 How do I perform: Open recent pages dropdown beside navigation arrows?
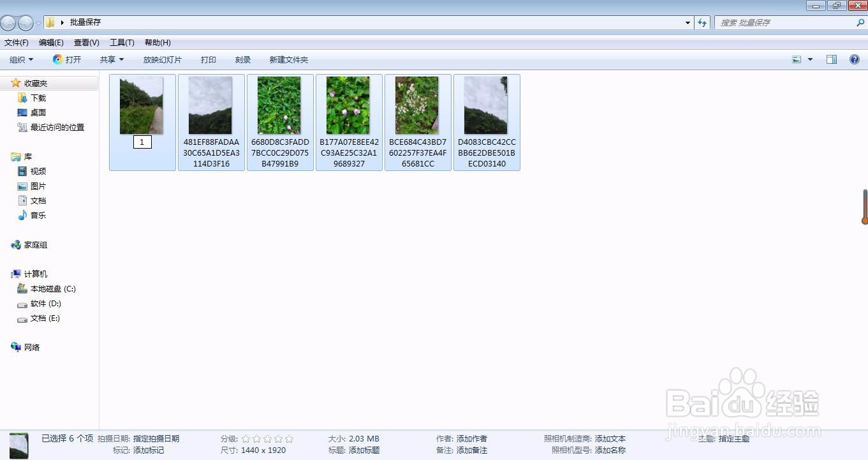pos(38,23)
